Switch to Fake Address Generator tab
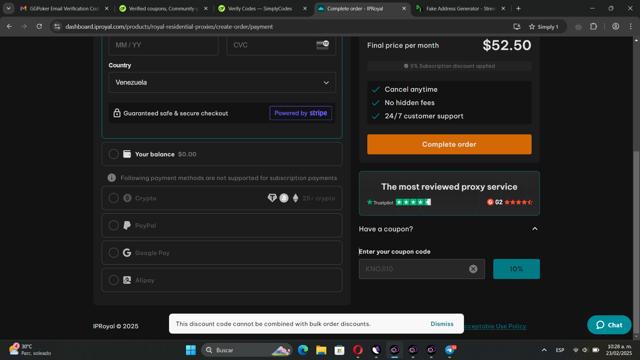Image resolution: width=640 pixels, height=360 pixels. pyautogui.click(x=456, y=8)
